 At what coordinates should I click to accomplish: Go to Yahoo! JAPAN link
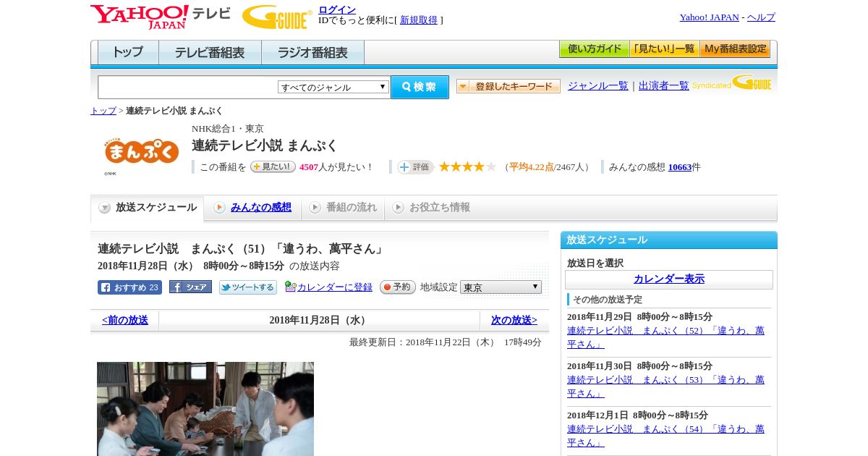click(709, 17)
